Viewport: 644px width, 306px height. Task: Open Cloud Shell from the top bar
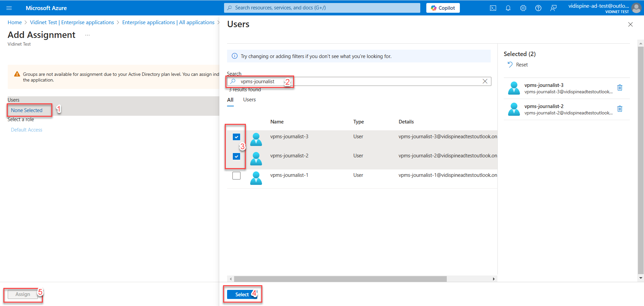[x=493, y=8]
